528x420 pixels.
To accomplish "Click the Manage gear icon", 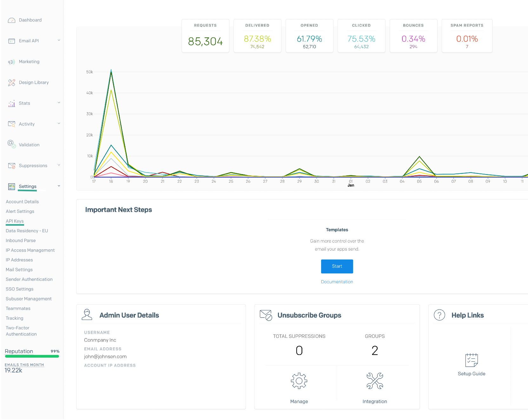I will click(x=299, y=381).
